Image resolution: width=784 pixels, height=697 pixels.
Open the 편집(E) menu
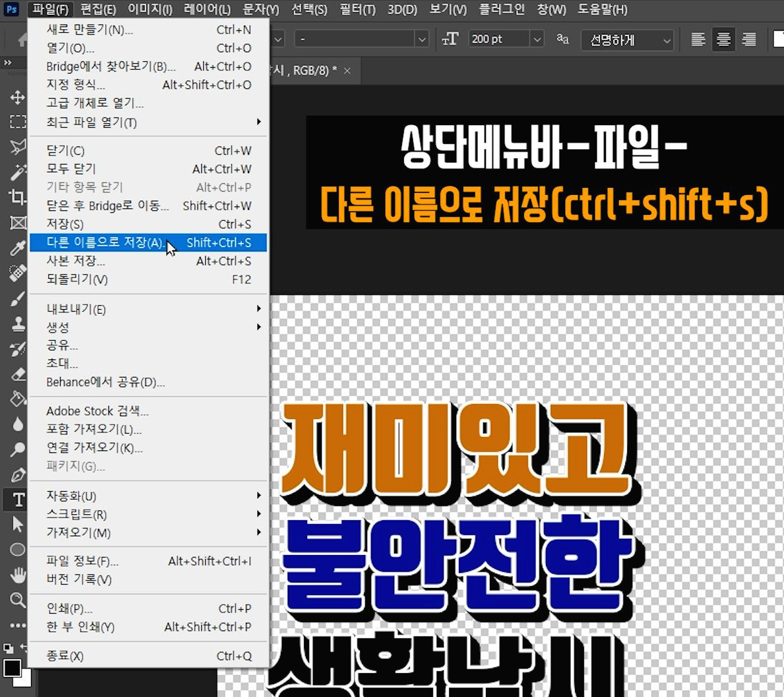click(x=98, y=10)
